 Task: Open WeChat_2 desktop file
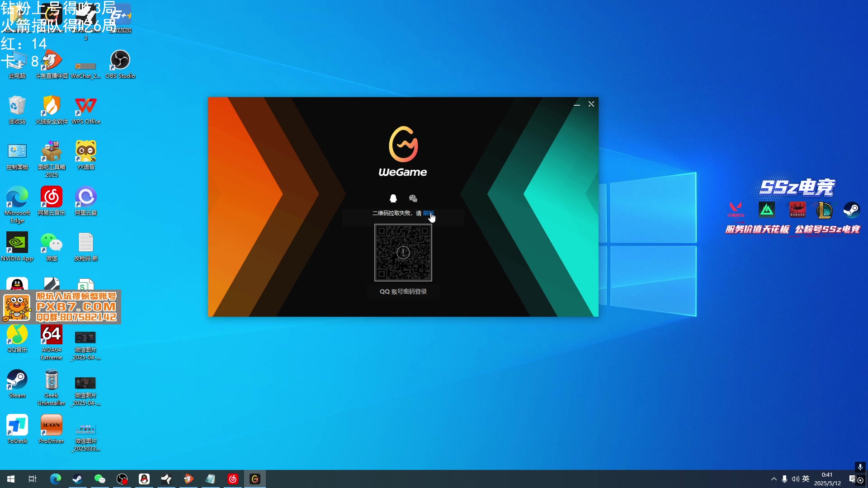[85, 70]
